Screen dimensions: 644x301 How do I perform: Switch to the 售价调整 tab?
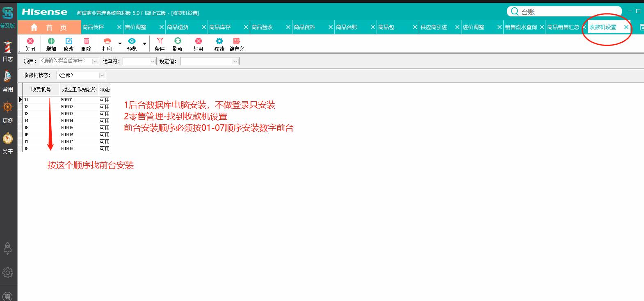click(x=135, y=27)
